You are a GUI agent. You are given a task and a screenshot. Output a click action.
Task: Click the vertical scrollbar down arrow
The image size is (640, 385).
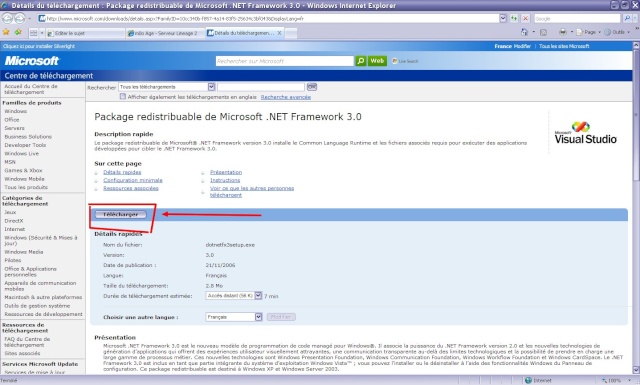[636, 370]
